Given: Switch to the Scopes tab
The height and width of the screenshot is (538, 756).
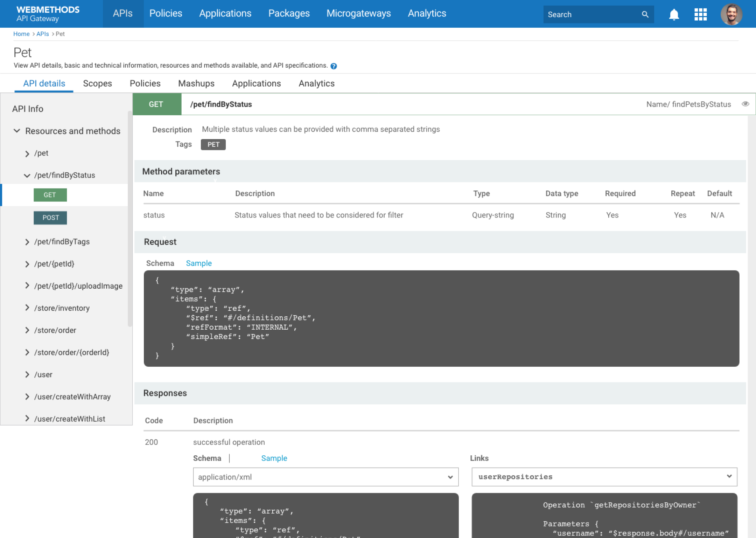Looking at the screenshot, I should pos(97,83).
